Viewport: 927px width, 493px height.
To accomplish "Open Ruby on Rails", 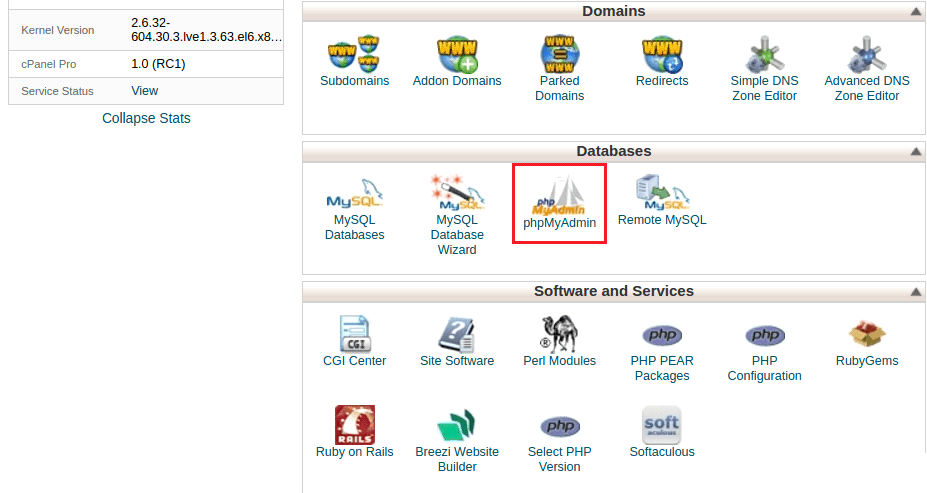I will [354, 425].
